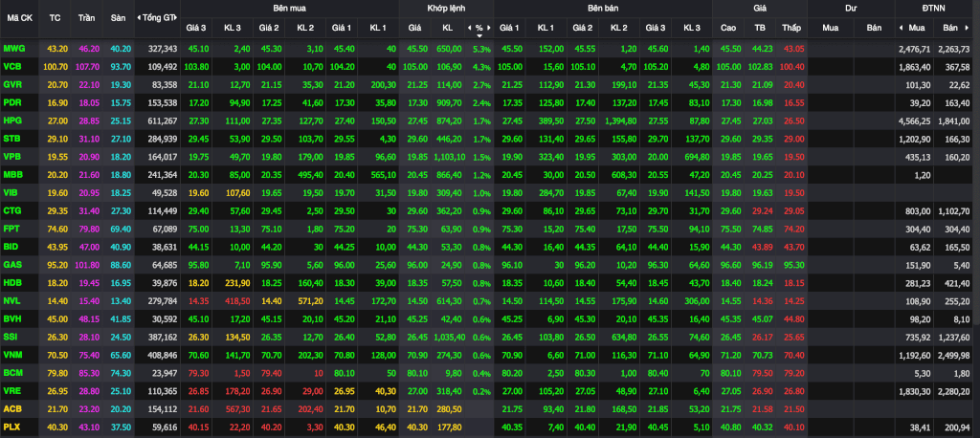980x438 pixels.
Task: Open the MWG stock ticker
Action: point(12,48)
